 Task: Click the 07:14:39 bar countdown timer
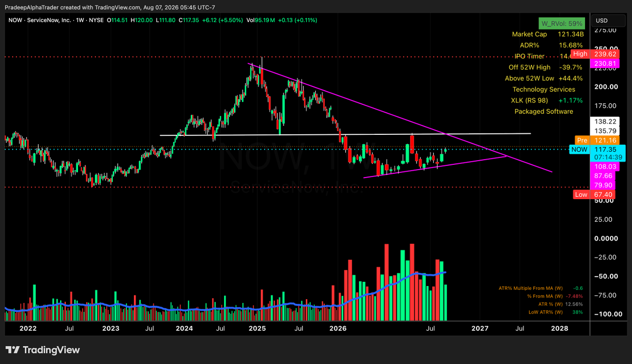tap(607, 157)
